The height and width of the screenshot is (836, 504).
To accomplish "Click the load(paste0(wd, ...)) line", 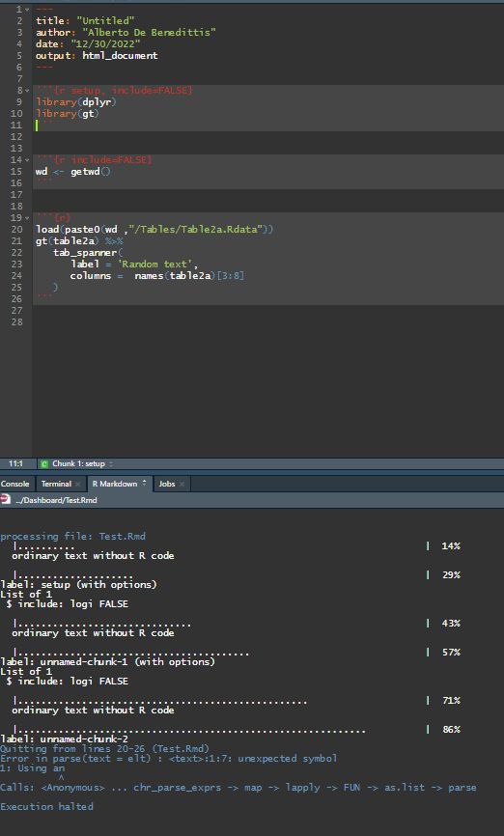I will [x=154, y=229].
